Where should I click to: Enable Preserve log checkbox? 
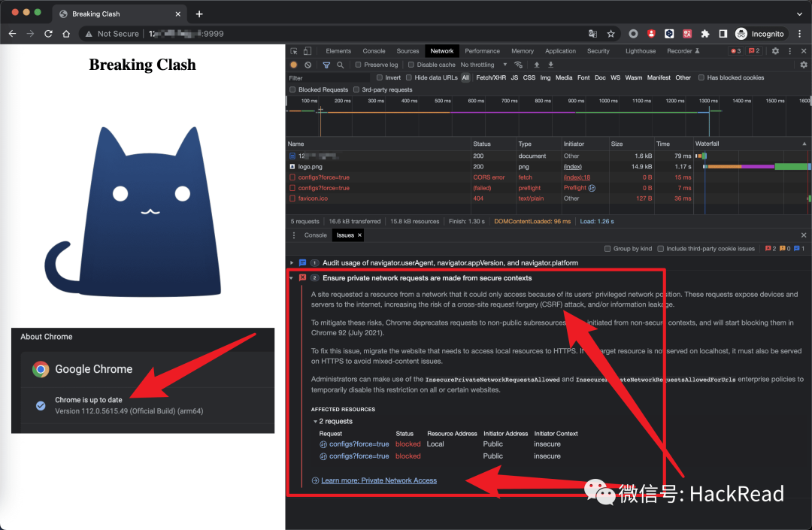[358, 65]
